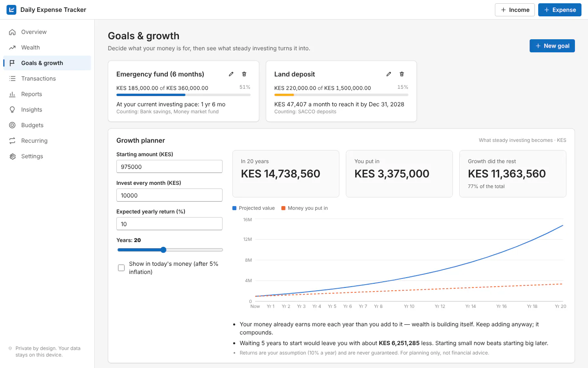Delete the Land deposit goal with trash icon
This screenshot has width=588, height=368.
click(x=402, y=74)
